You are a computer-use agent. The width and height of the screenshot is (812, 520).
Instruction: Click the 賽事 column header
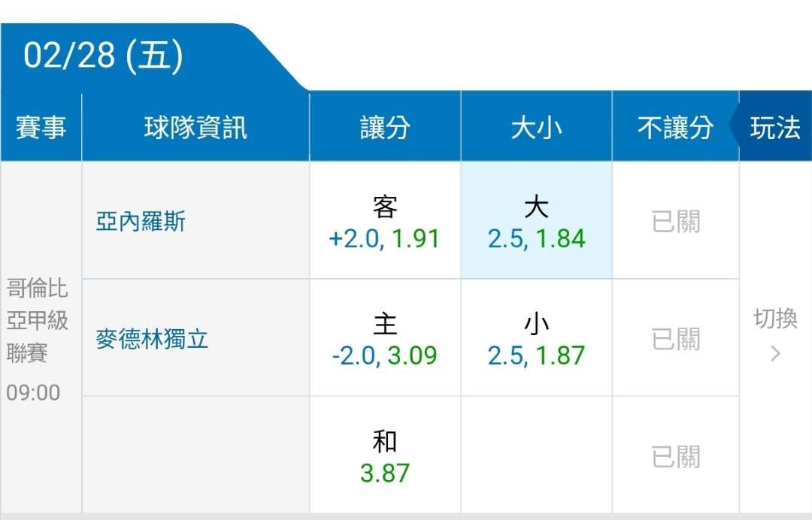(41, 128)
